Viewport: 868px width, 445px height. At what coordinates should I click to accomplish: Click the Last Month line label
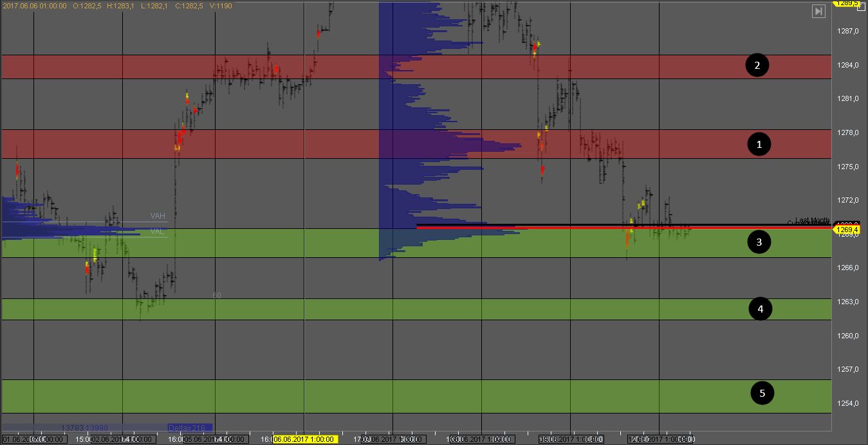[812, 220]
